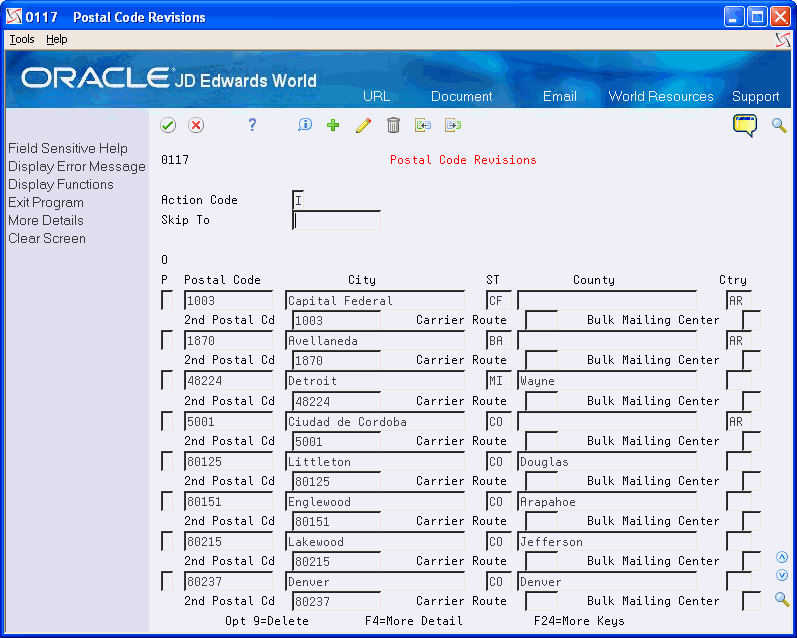797x638 pixels.
Task: Click the County field Douglas
Action: [x=606, y=462]
